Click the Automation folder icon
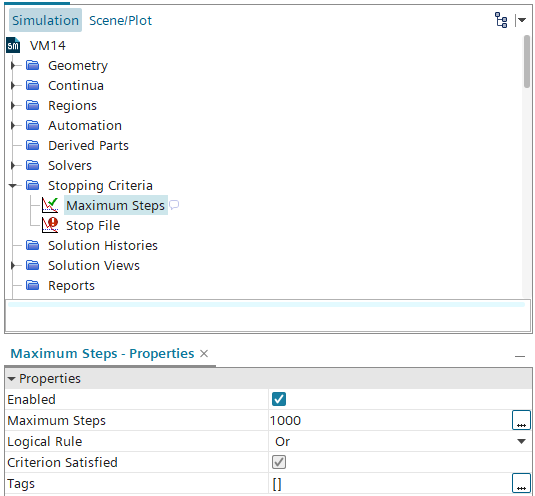Viewport: 535px width, 496px height. pos(33,125)
